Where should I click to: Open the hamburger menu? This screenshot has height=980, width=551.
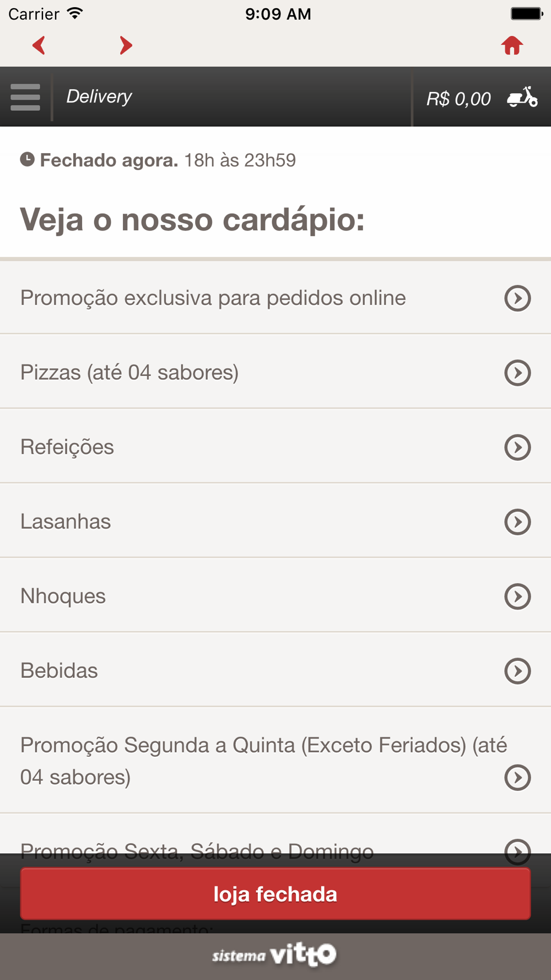coord(25,97)
